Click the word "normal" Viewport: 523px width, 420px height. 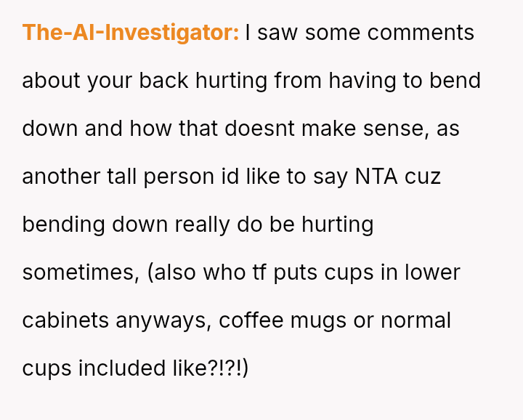tap(413, 320)
